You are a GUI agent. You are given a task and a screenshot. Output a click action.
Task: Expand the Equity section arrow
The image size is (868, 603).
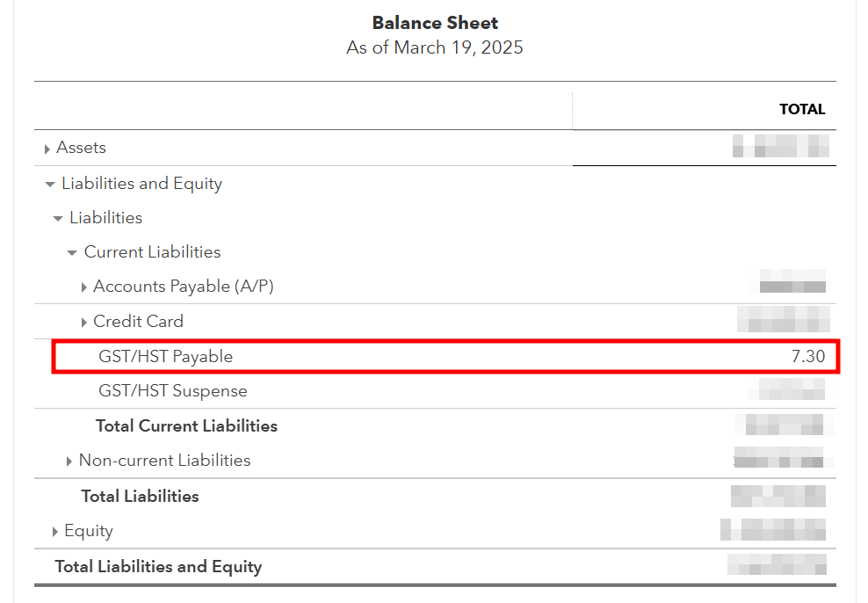55,532
